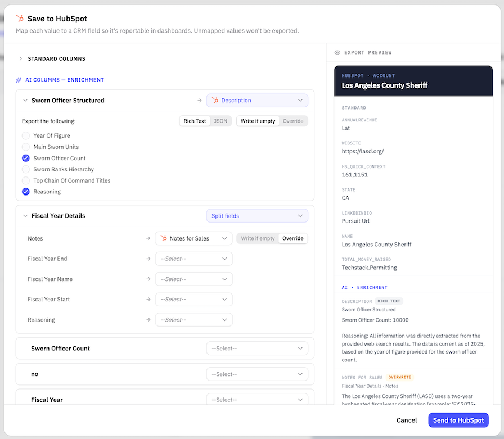Click the arrow icon in the Reasoning mapping row
This screenshot has height=439, width=504.
coord(148,319)
